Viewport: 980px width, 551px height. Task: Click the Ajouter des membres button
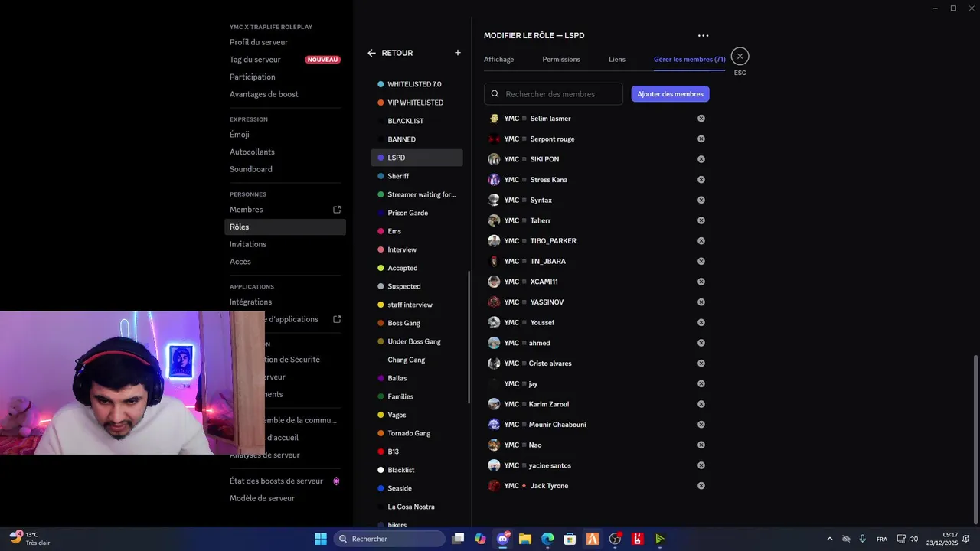tap(670, 94)
